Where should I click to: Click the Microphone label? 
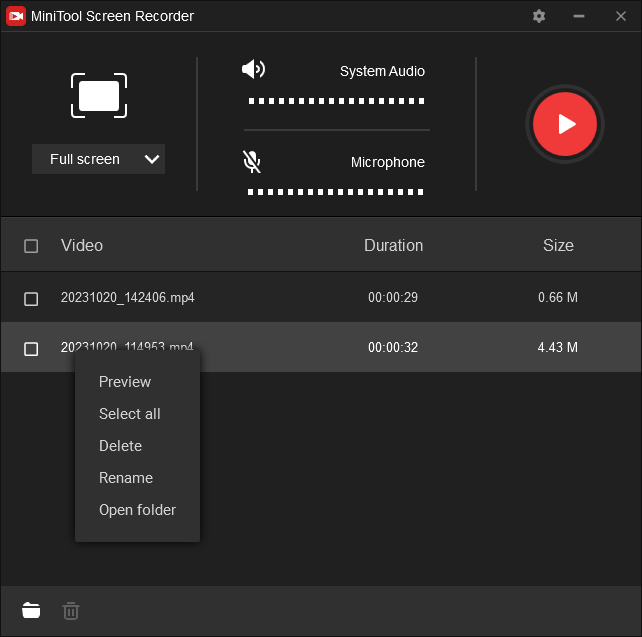[x=387, y=162]
